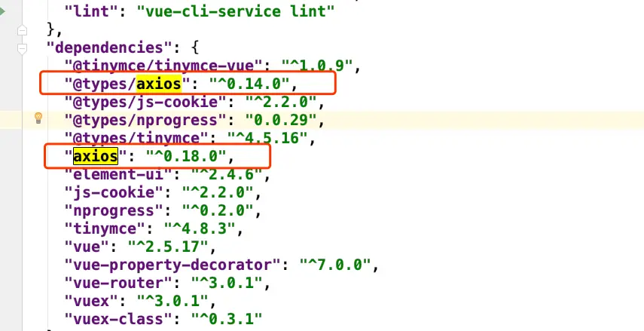The height and width of the screenshot is (331, 644).
Task: Click the "vue-router" dependency key
Action: [119, 283]
